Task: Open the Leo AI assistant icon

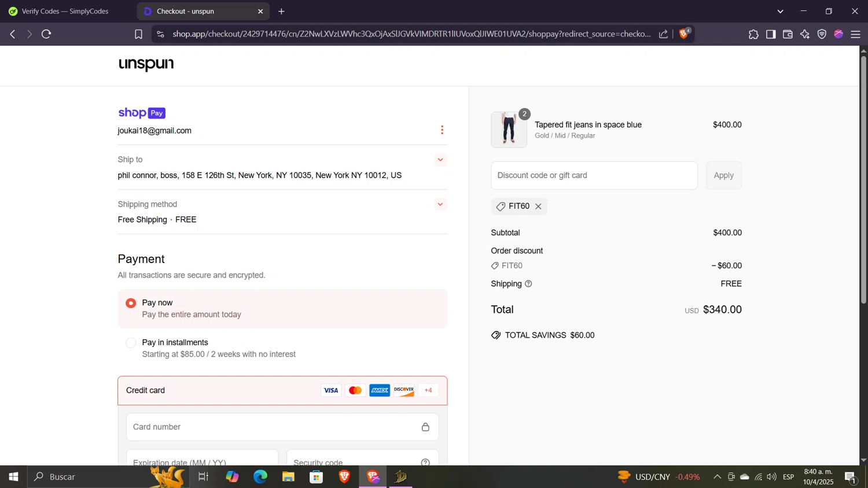Action: (805, 34)
